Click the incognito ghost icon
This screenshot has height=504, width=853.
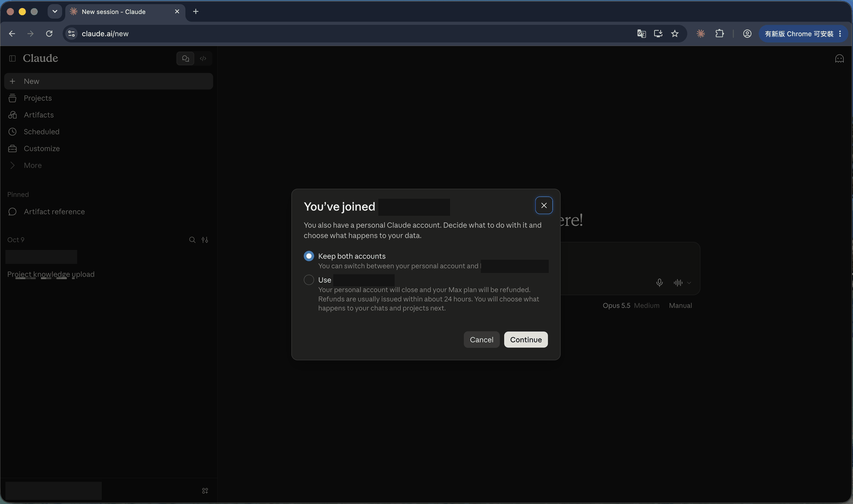[839, 59]
